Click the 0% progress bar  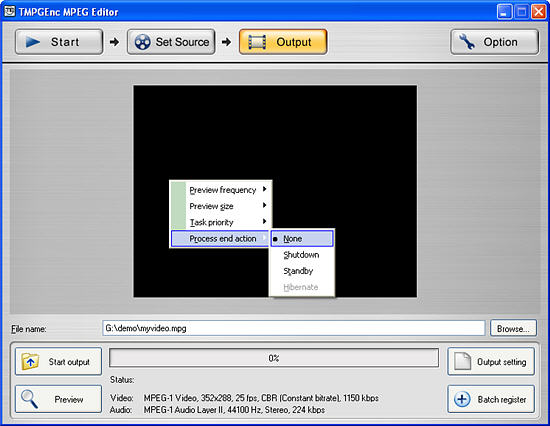click(274, 358)
